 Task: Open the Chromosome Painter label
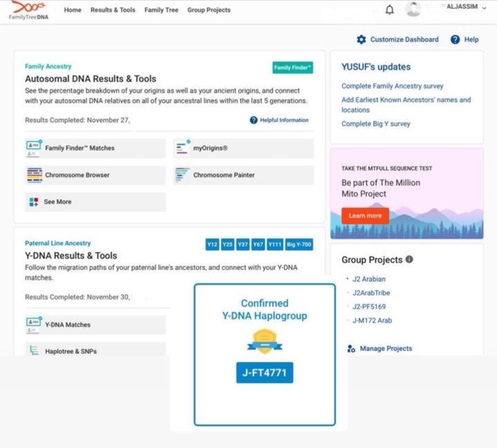point(224,175)
